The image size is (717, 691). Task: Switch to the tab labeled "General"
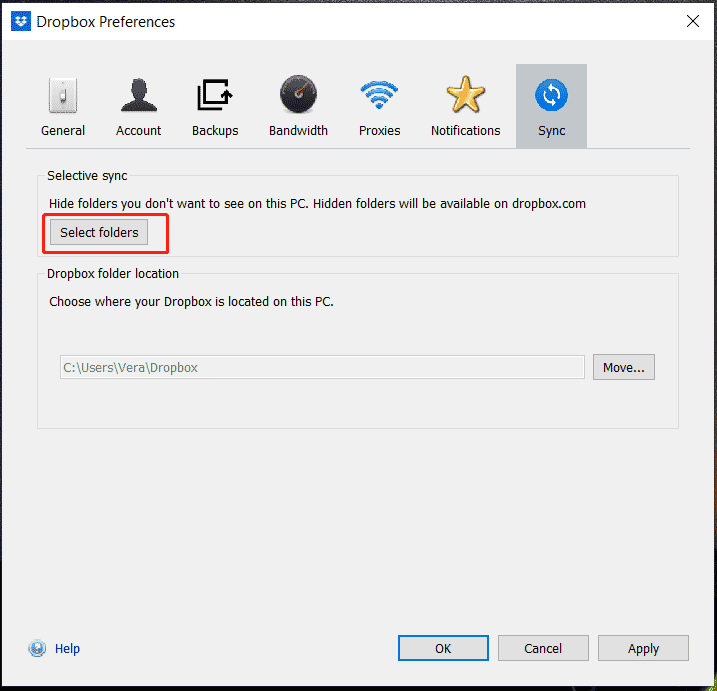coord(63,131)
